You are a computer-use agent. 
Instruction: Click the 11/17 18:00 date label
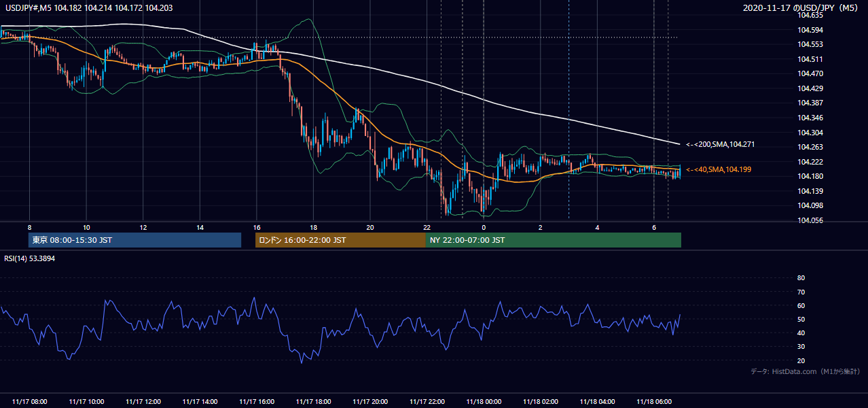click(313, 402)
